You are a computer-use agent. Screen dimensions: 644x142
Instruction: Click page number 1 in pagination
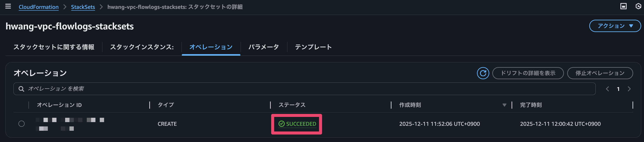[618, 89]
